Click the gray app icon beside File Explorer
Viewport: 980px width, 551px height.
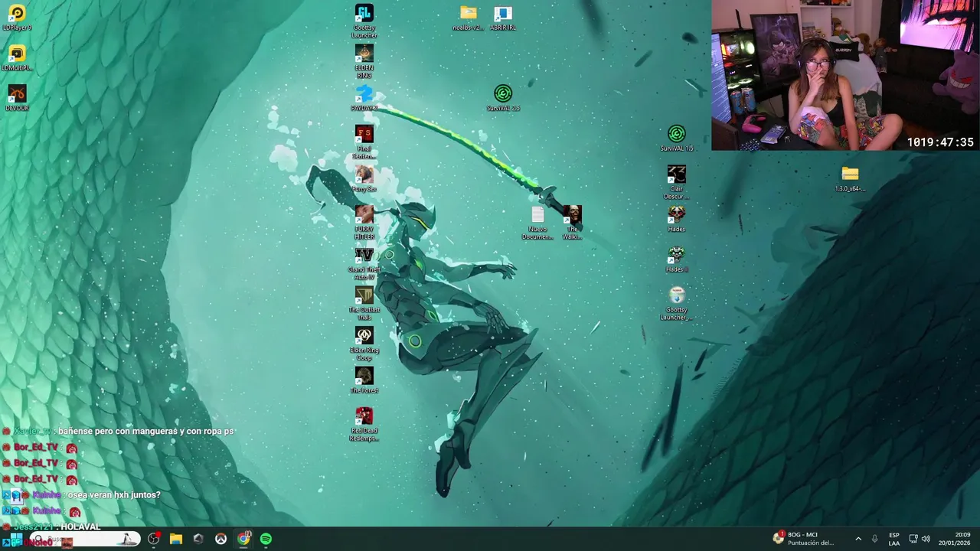(198, 539)
